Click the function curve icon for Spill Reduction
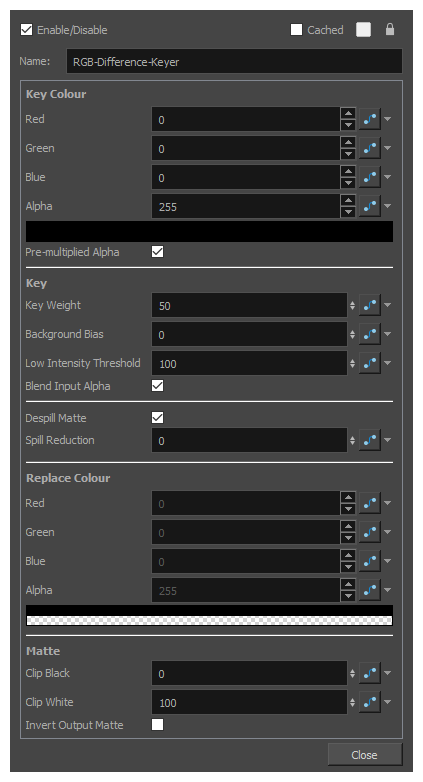Image resolution: width=423 pixels, height=782 pixels. click(x=370, y=440)
